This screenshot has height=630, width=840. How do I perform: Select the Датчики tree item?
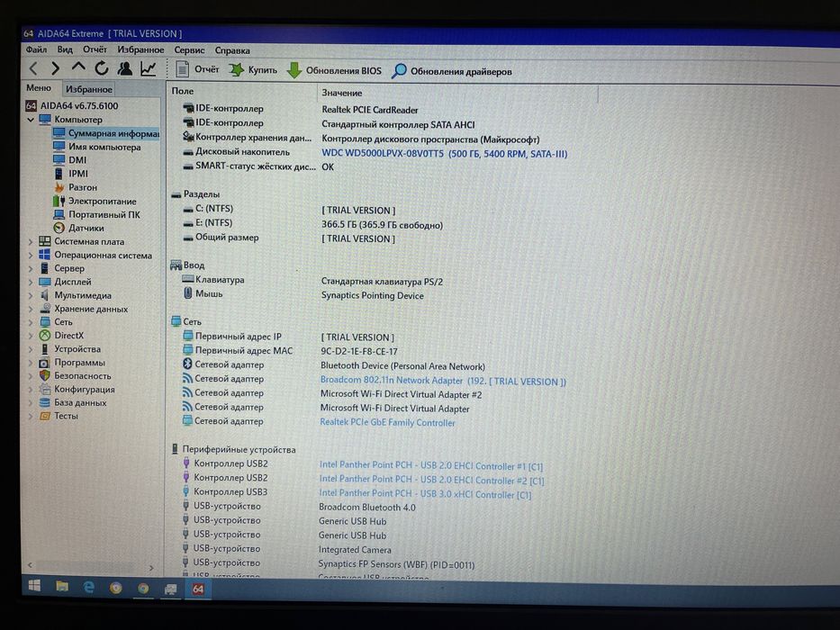coord(78,228)
